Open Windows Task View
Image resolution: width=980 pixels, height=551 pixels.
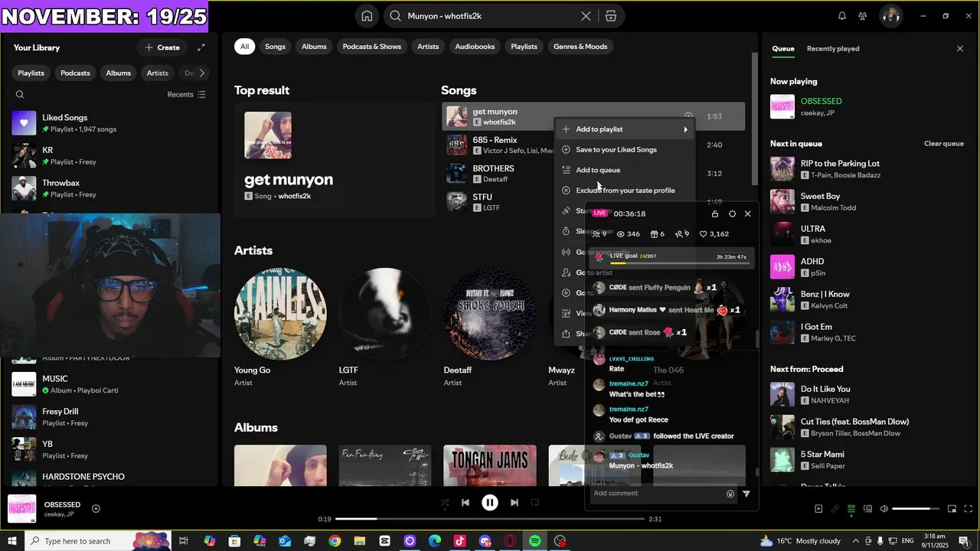click(x=184, y=541)
